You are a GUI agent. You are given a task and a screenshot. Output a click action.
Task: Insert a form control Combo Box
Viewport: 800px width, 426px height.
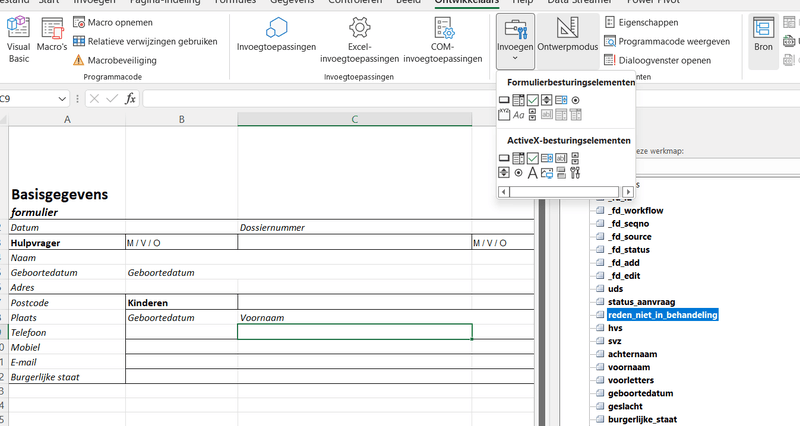pos(518,100)
